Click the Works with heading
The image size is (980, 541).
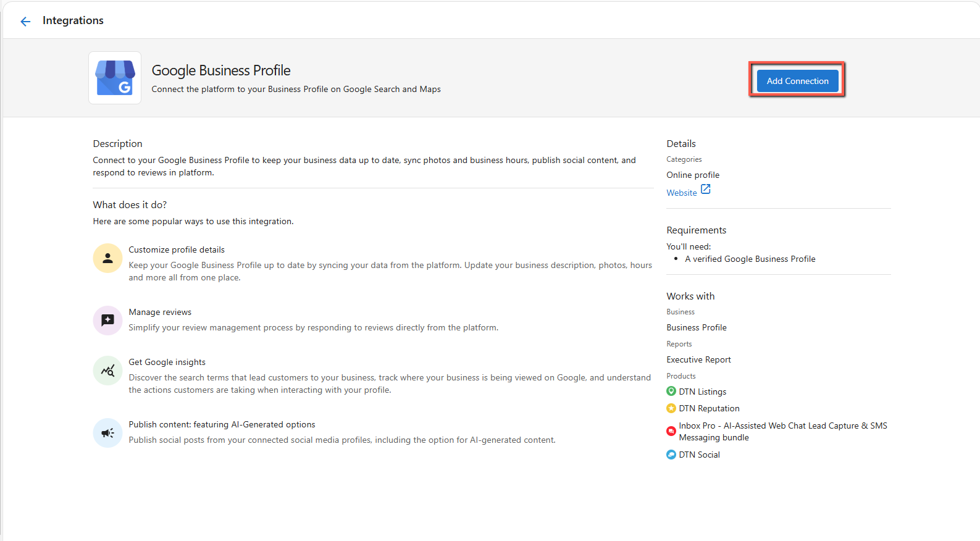tap(690, 296)
